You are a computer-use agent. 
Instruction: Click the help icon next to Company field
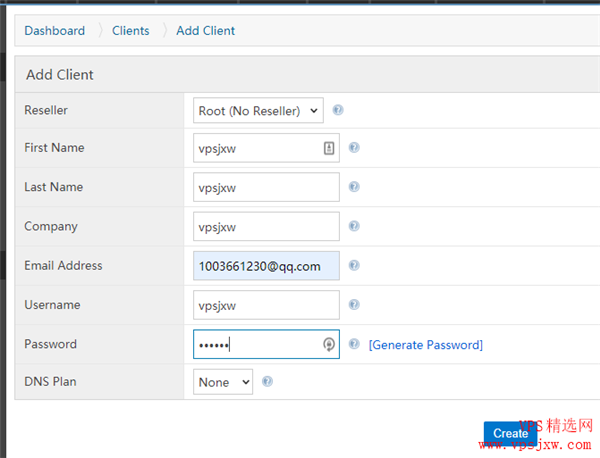[354, 226]
